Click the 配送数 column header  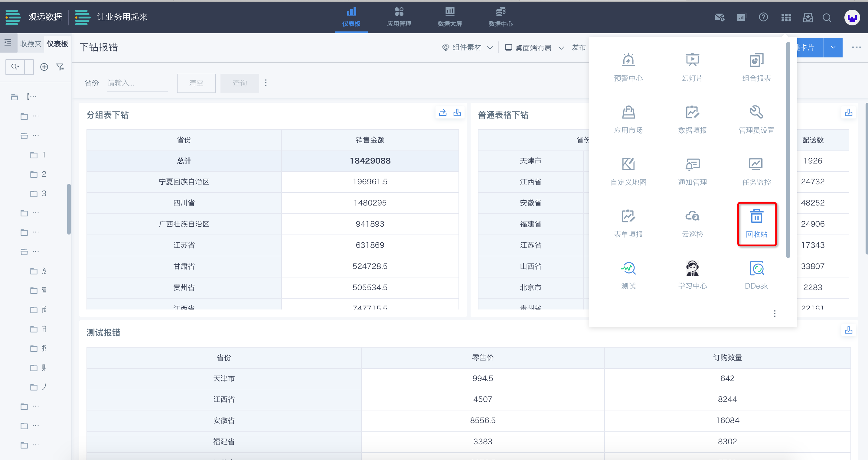[x=813, y=140]
